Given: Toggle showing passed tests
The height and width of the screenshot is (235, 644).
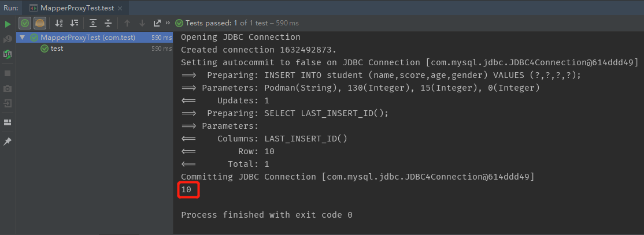Looking at the screenshot, I should click(25, 23).
